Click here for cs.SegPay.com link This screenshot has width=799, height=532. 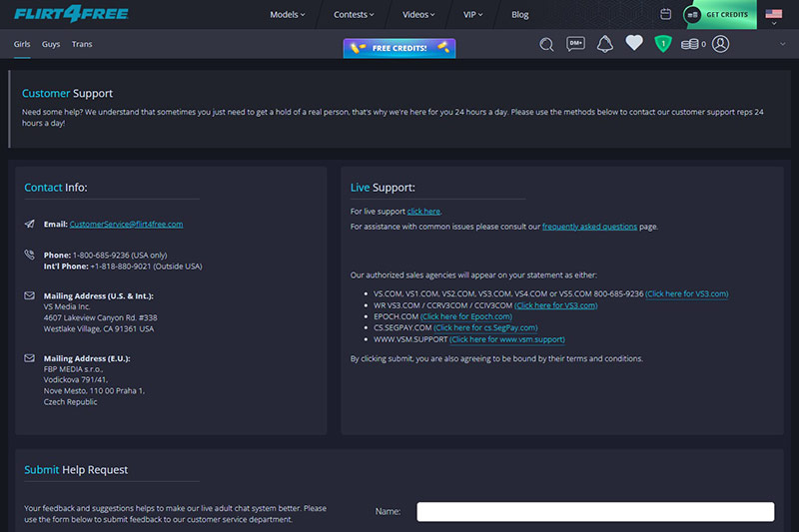click(x=485, y=327)
